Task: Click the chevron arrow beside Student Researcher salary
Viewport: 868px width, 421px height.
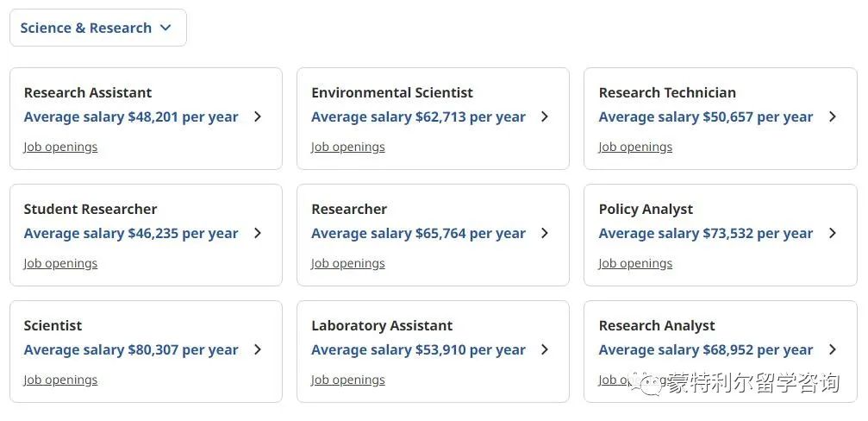Action: point(258,233)
